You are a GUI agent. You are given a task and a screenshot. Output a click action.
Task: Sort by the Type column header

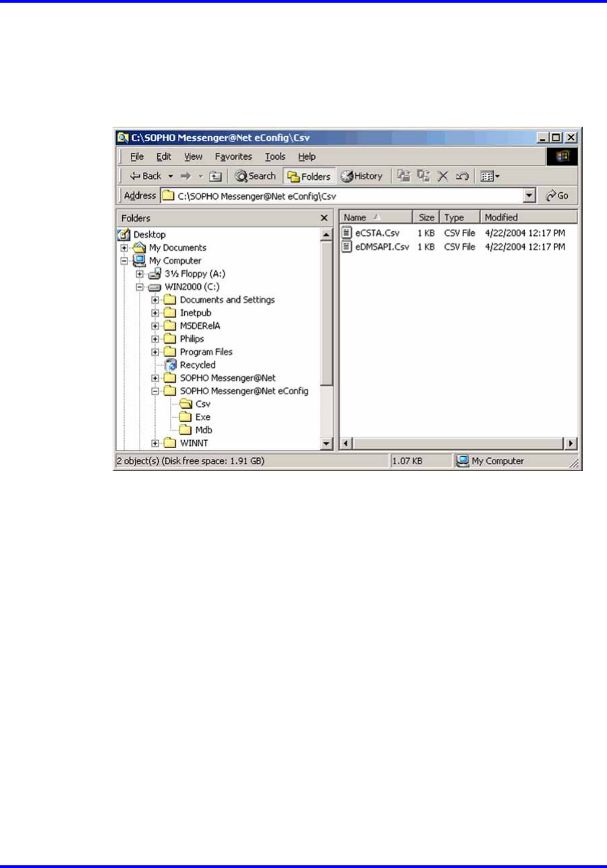click(460, 218)
